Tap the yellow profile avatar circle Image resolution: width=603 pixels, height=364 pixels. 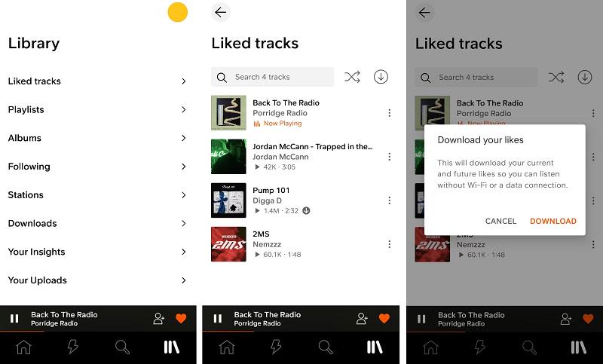point(178,12)
